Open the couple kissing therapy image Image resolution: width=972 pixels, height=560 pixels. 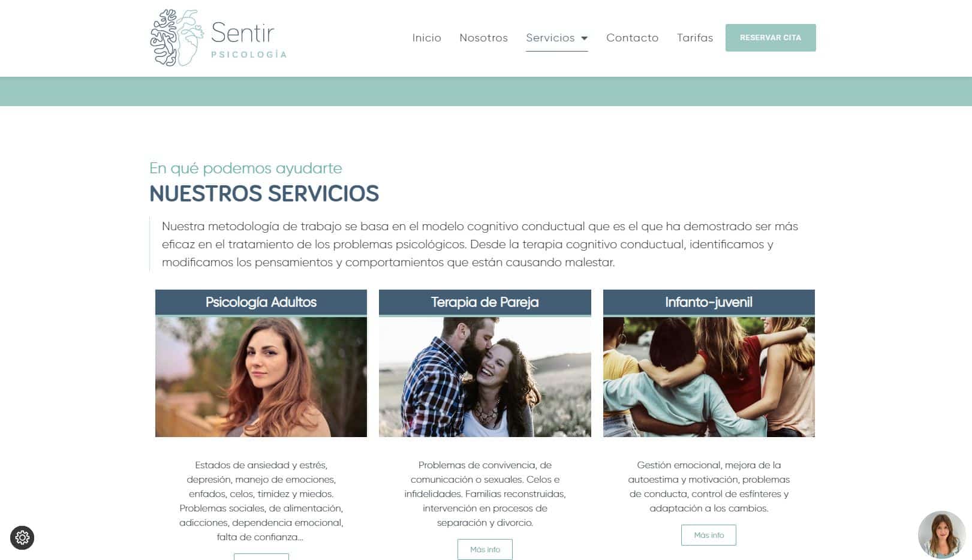tap(485, 377)
